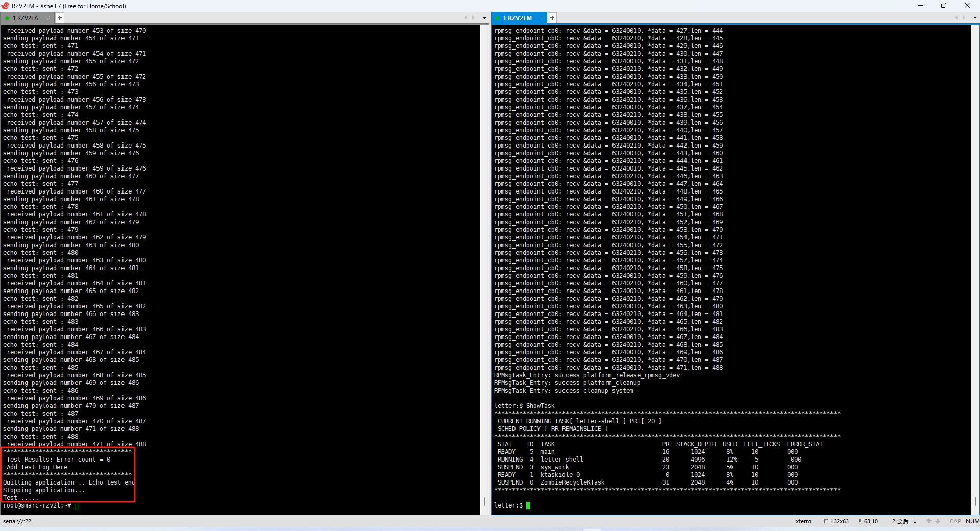Click the left terminal vertical scrollbar
Image resolution: width=980 pixels, height=531 pixels.
(485, 269)
